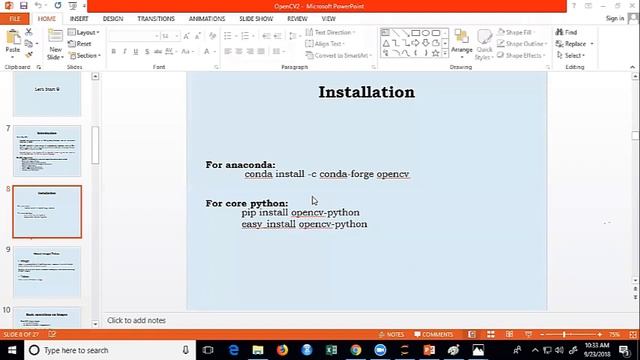The width and height of the screenshot is (640, 360).
Task: Click the Format Painter icon
Action: pyautogui.click(x=29, y=55)
